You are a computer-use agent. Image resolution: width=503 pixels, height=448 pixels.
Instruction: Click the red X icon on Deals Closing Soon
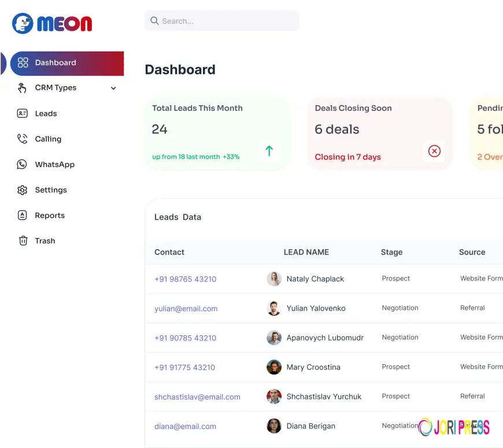(x=434, y=151)
